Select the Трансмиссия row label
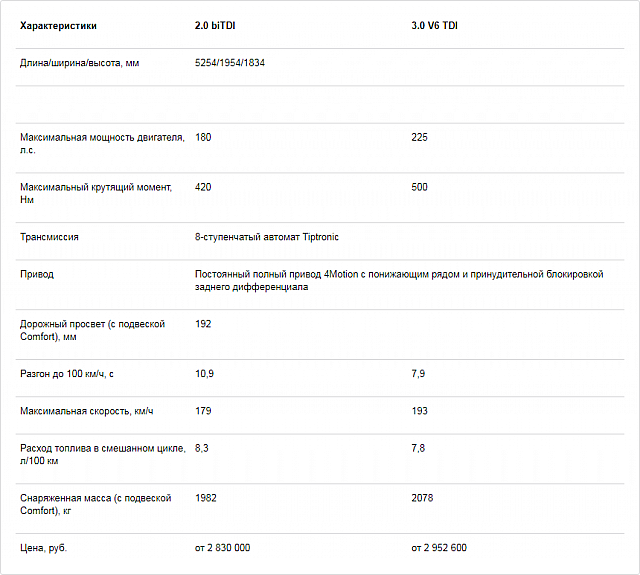Image resolution: width=640 pixels, height=575 pixels. click(49, 237)
